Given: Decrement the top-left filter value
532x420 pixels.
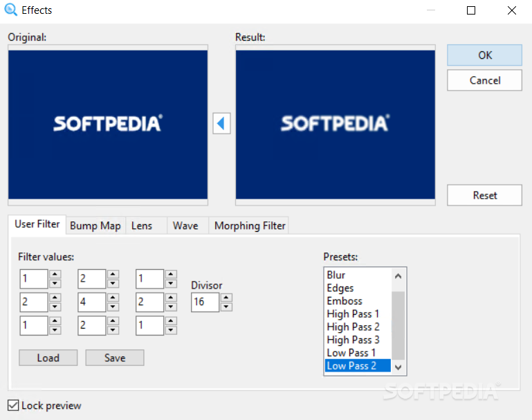Looking at the screenshot, I should (55, 284).
